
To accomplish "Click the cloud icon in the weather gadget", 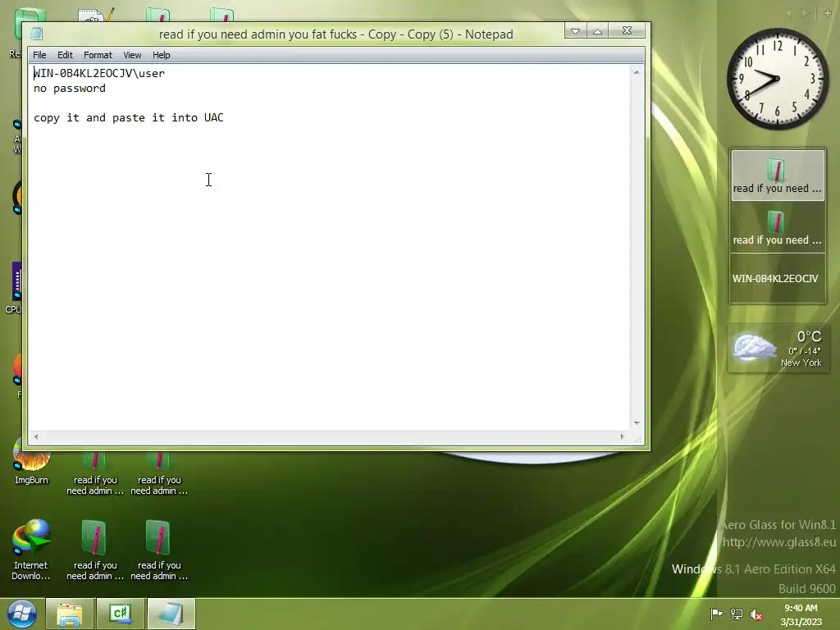I will tap(755, 347).
